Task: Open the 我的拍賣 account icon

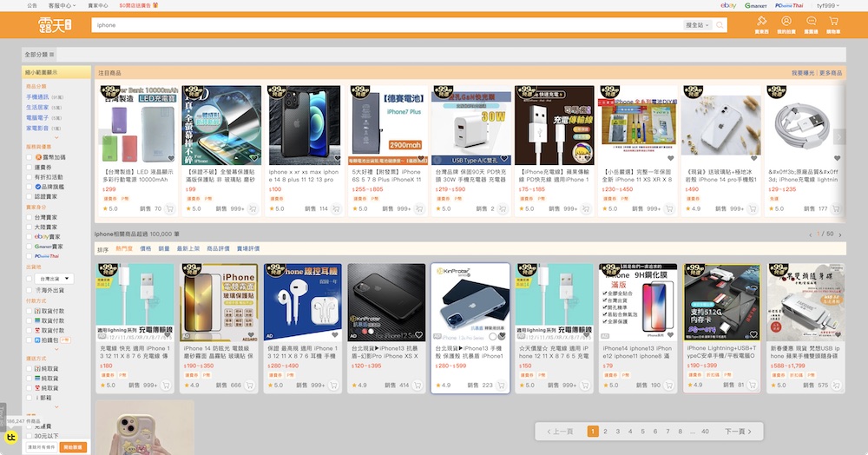Action: coord(786,24)
